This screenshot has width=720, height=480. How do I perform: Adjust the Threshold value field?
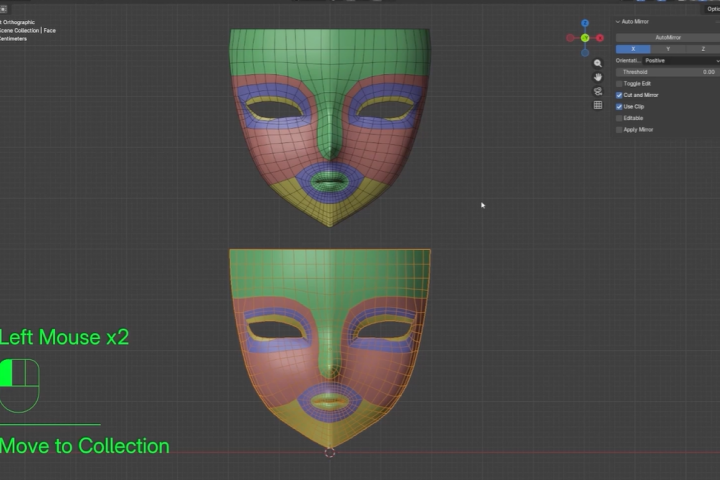668,72
